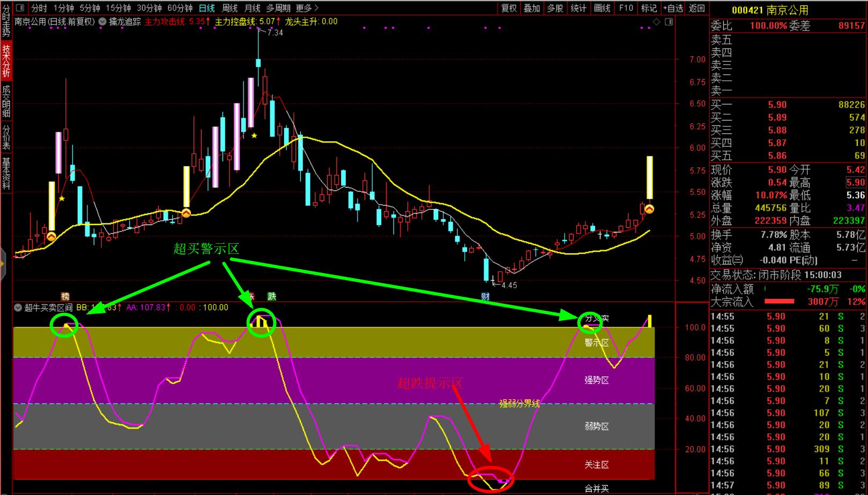Expand 更多 period options
Image resolution: width=868 pixels, height=495 pixels.
[307, 8]
